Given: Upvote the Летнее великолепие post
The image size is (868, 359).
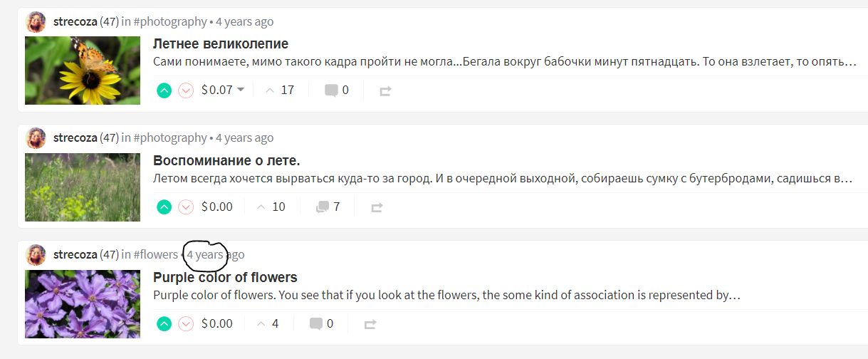Looking at the screenshot, I should point(164,90).
